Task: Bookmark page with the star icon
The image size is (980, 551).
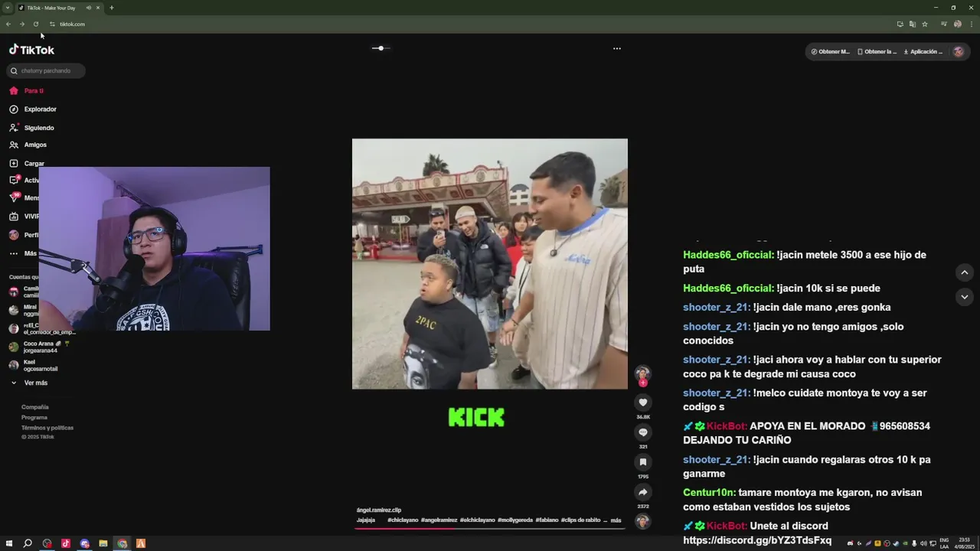Action: pyautogui.click(x=925, y=24)
